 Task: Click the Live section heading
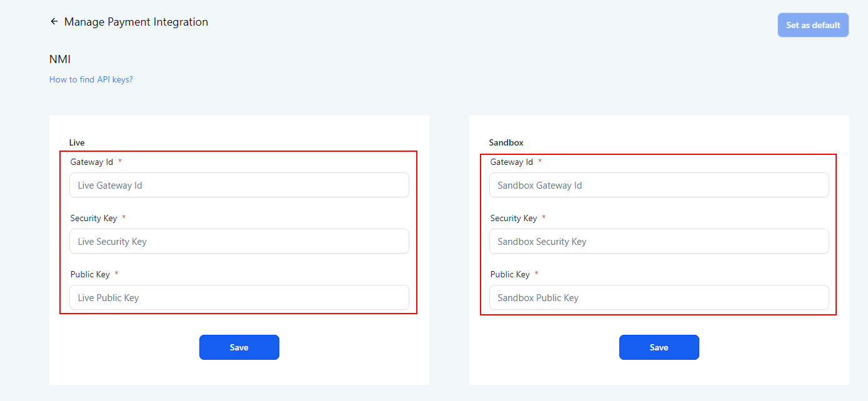pos(77,143)
